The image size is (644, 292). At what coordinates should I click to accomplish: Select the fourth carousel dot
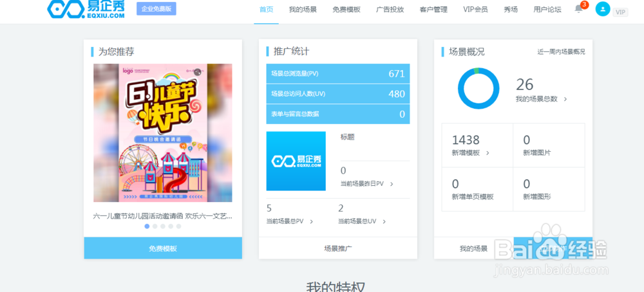pyautogui.click(x=171, y=226)
